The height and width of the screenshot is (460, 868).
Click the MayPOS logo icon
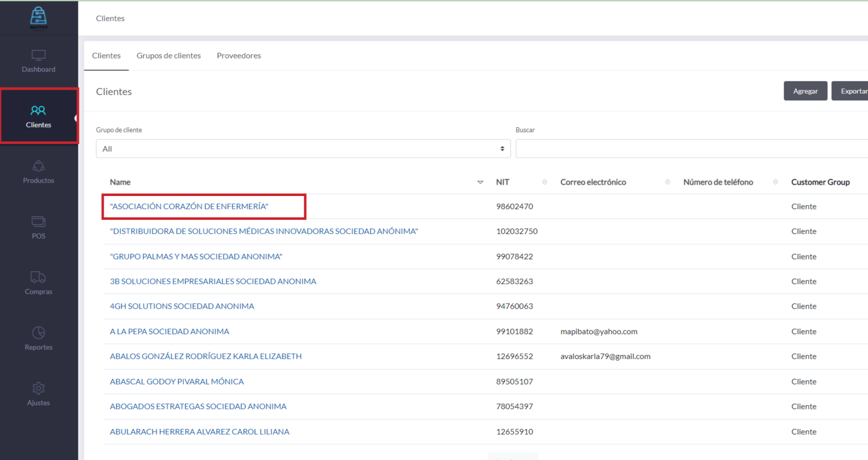point(38,17)
